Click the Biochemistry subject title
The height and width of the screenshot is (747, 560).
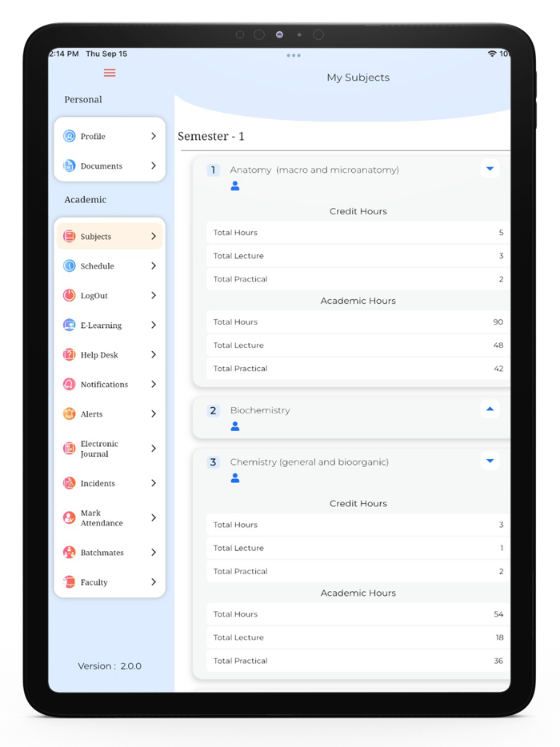point(260,410)
